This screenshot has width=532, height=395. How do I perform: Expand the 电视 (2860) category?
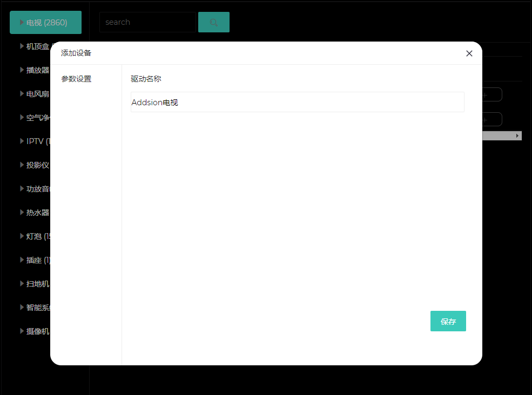[x=45, y=22]
